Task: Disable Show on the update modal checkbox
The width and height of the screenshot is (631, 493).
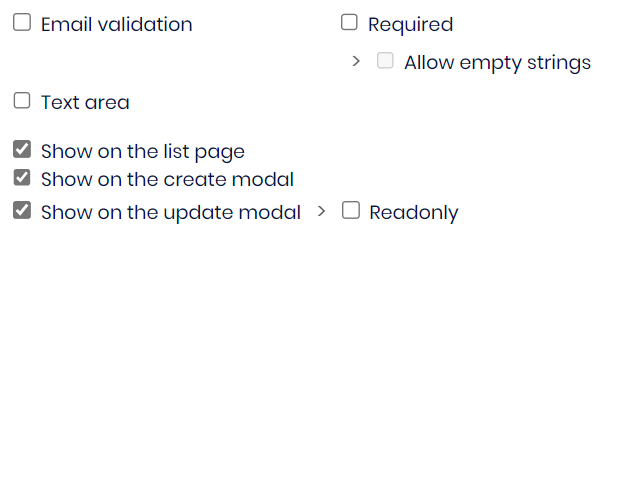Action: (x=22, y=210)
